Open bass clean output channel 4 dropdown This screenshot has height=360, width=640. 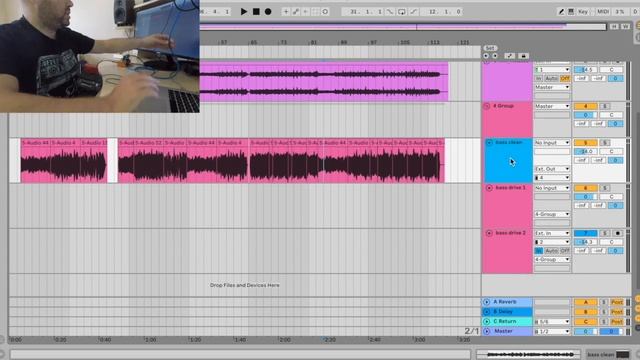click(x=552, y=178)
